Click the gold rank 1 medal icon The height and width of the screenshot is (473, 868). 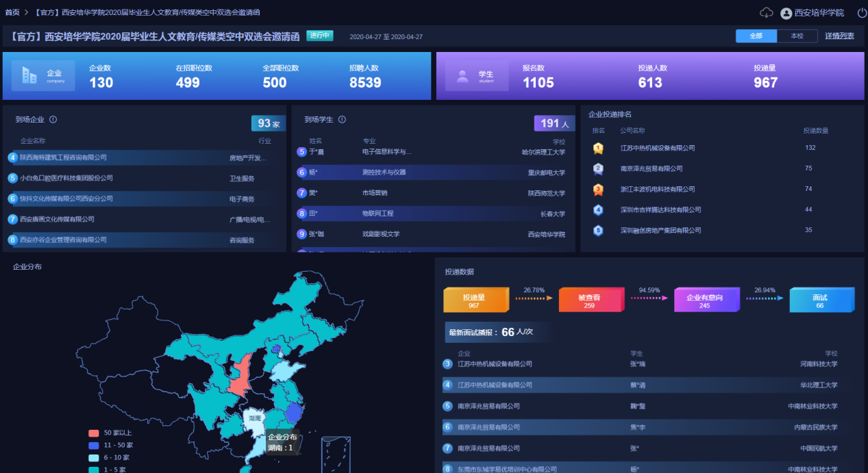[x=598, y=148]
